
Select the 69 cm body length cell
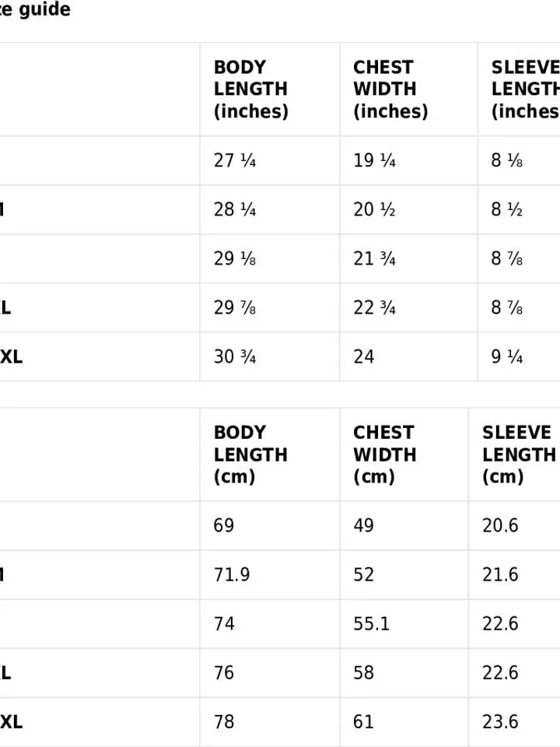pyautogui.click(x=270, y=526)
